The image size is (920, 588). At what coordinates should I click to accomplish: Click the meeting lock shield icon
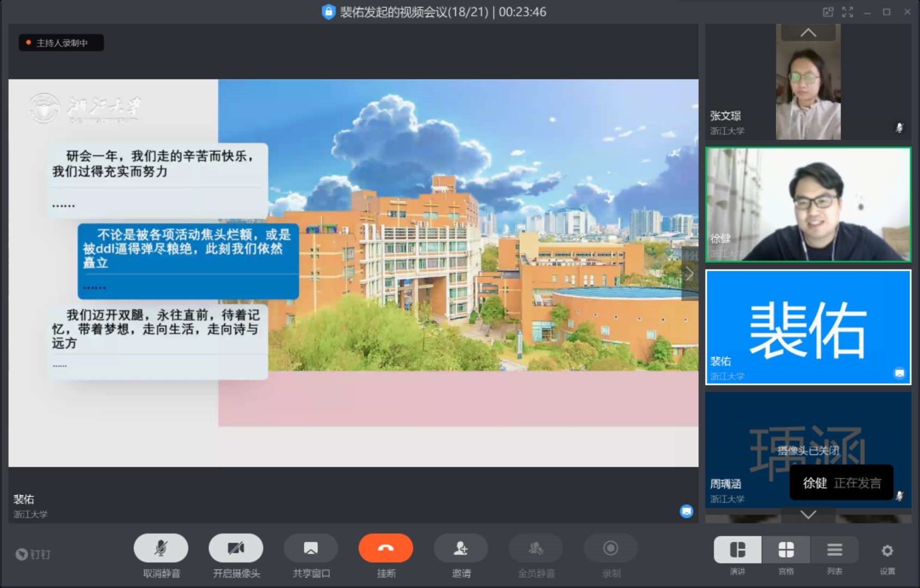(x=328, y=12)
